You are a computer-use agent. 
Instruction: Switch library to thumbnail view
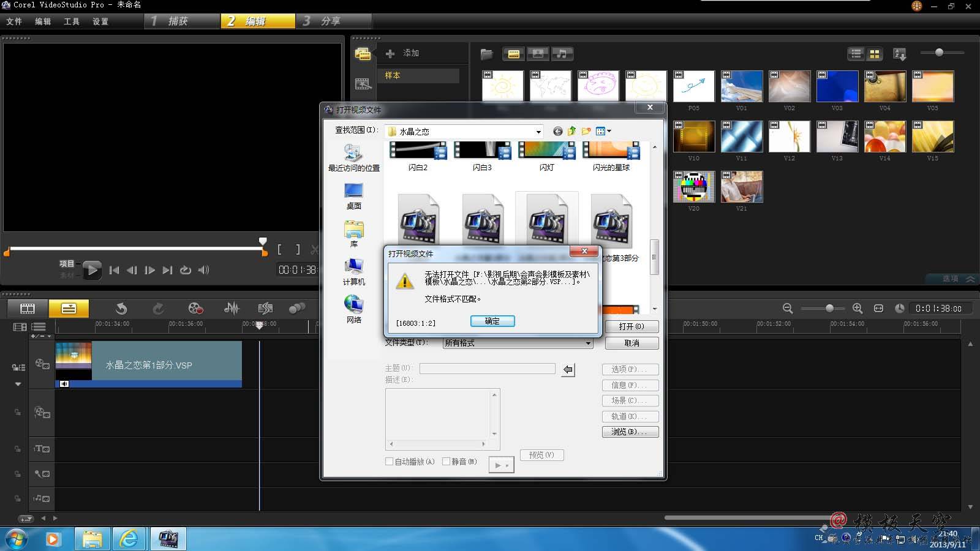pos(875,54)
